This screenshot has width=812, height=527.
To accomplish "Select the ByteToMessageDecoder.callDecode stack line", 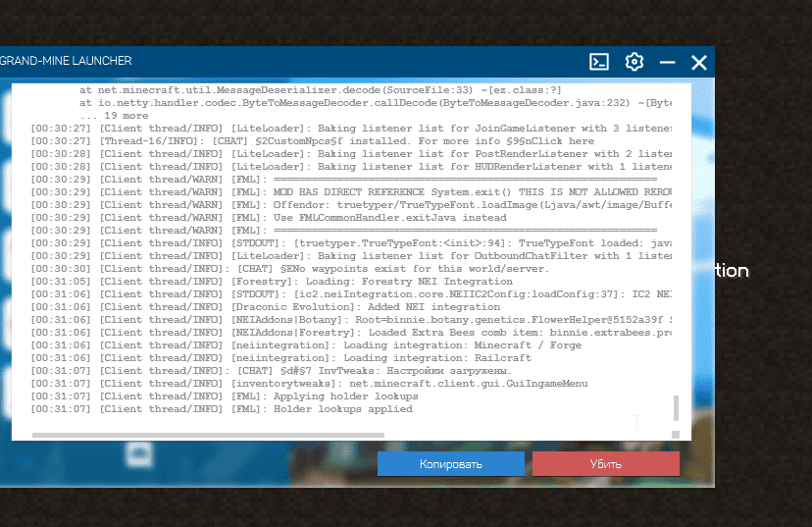I will tap(376, 103).
